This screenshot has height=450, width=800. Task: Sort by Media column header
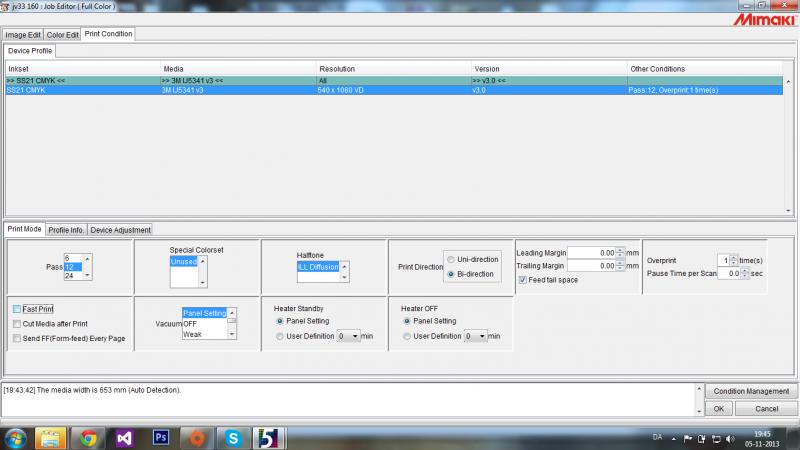pos(239,69)
